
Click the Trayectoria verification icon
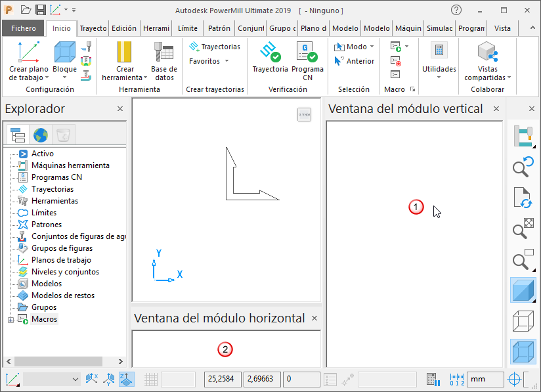[270, 52]
